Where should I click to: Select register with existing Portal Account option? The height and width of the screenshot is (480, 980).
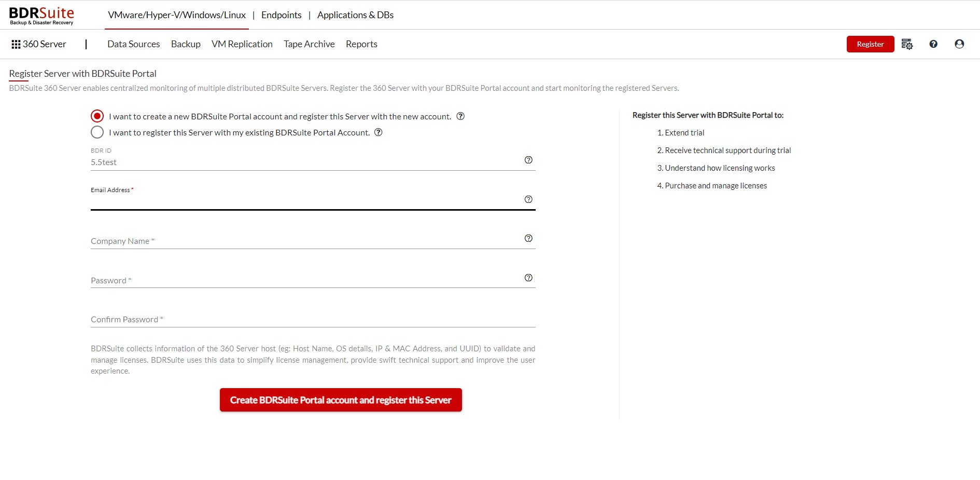(x=97, y=132)
